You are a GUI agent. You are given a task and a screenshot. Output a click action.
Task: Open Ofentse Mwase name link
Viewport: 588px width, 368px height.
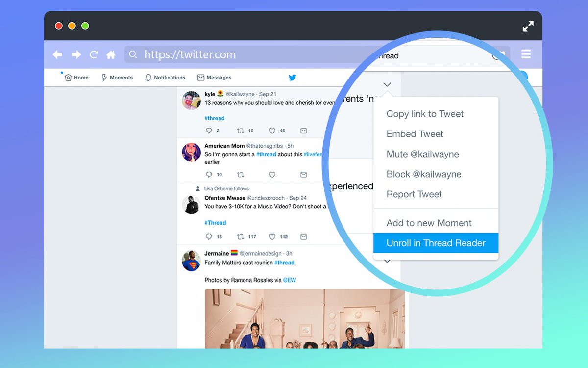pos(224,198)
